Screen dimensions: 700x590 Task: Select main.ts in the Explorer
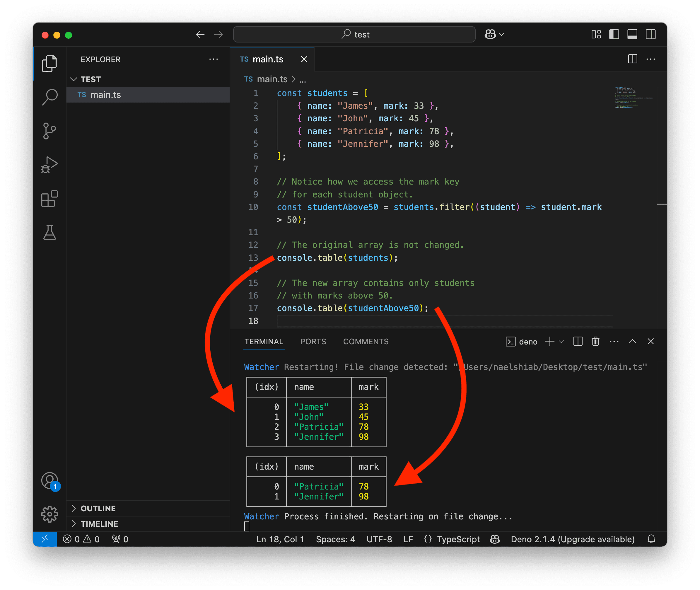pyautogui.click(x=106, y=95)
